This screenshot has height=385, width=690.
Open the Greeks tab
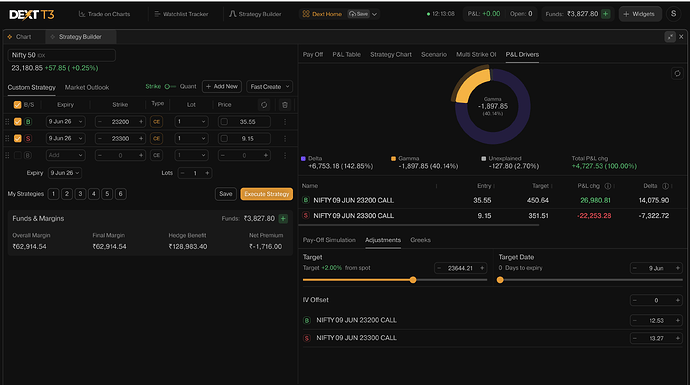click(x=420, y=240)
